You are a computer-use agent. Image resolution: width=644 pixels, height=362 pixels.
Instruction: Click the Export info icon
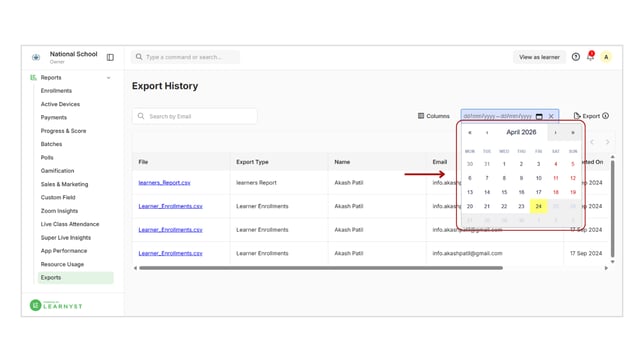pos(605,116)
